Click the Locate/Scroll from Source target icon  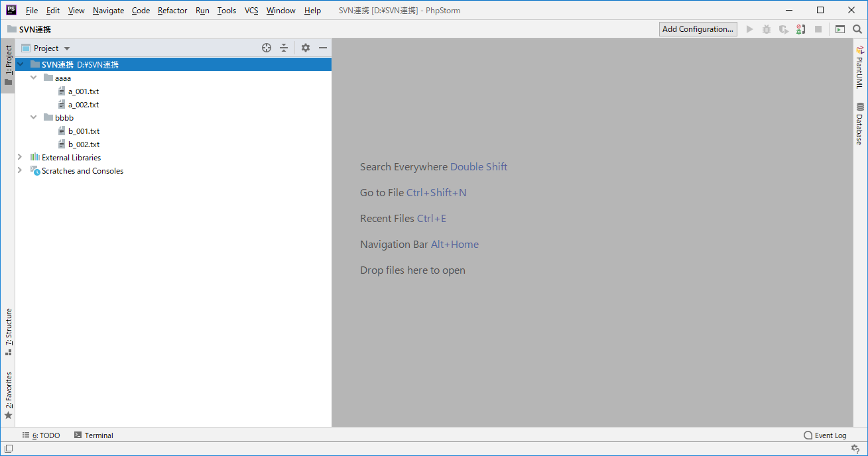click(267, 48)
